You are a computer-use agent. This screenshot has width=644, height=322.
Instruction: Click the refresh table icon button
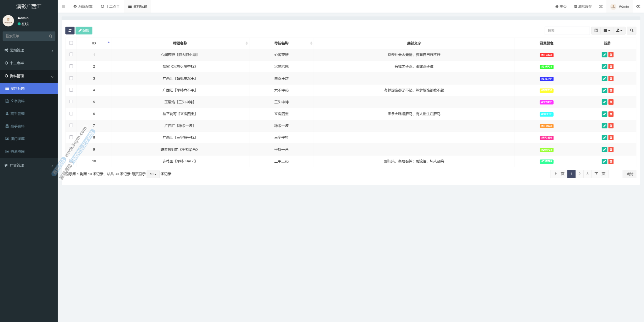tap(70, 30)
